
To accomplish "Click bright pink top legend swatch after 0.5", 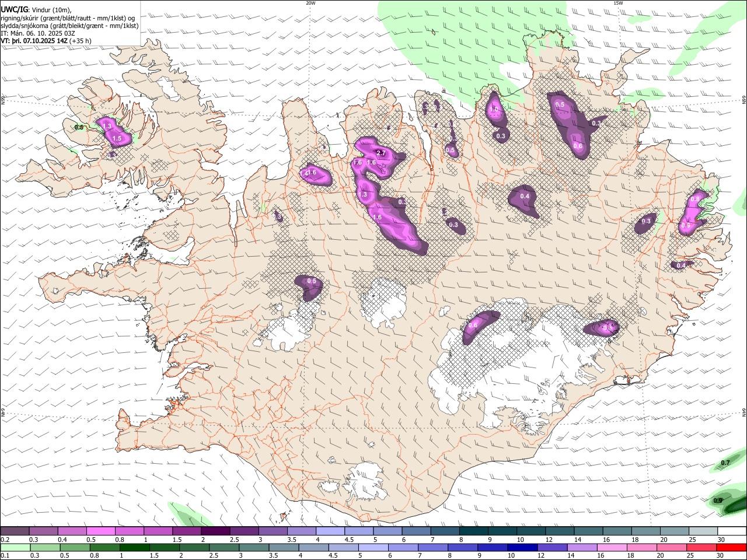I will (x=100, y=531).
